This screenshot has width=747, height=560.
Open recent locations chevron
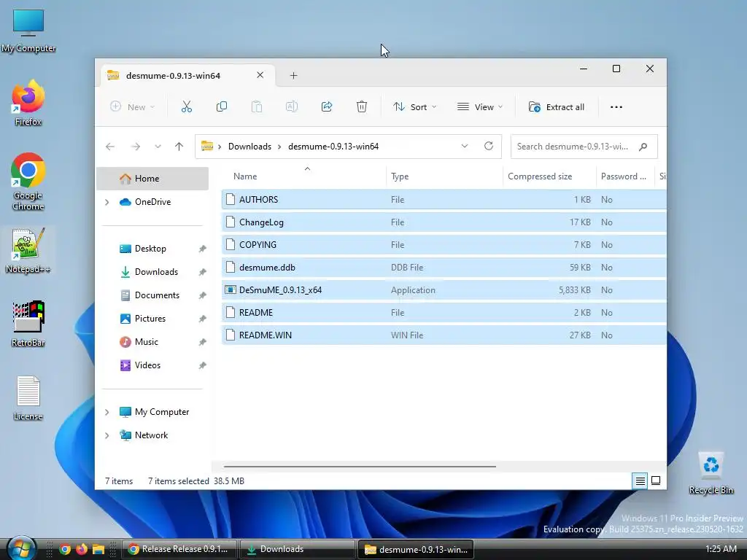tap(158, 147)
